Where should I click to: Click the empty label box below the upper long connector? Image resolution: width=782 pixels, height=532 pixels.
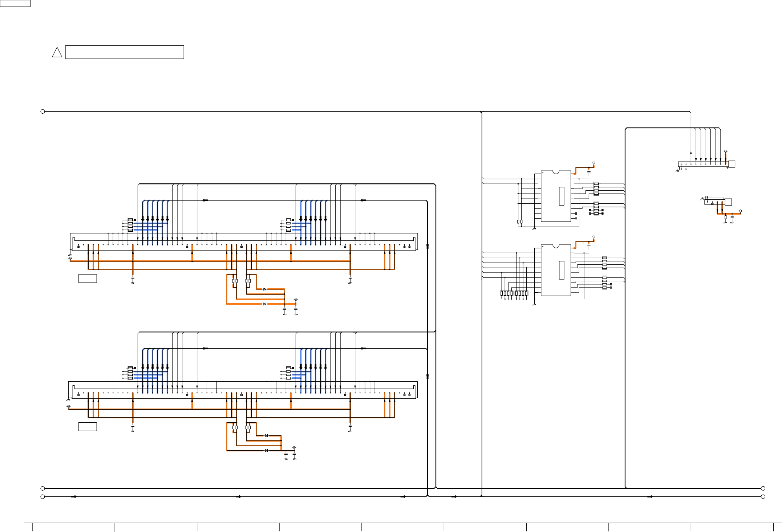coord(88,279)
